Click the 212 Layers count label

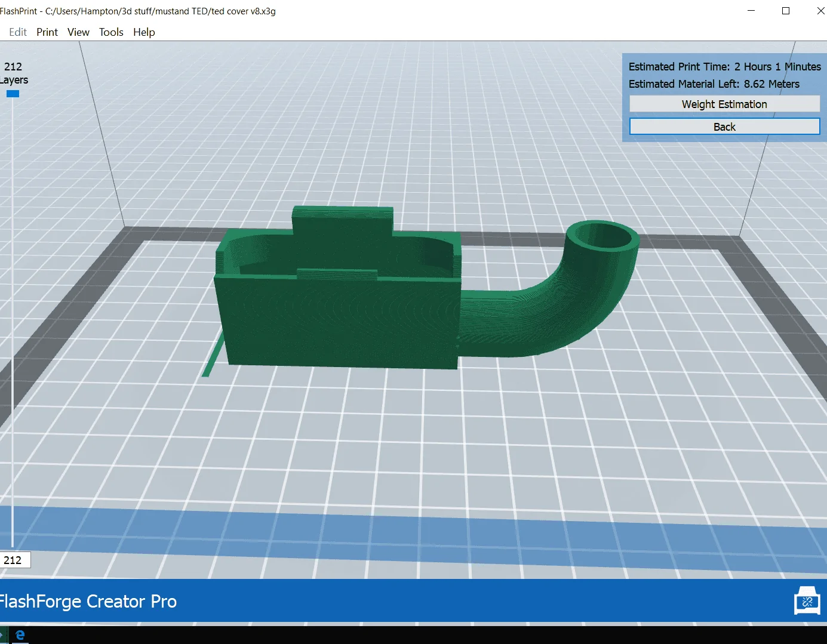(14, 73)
